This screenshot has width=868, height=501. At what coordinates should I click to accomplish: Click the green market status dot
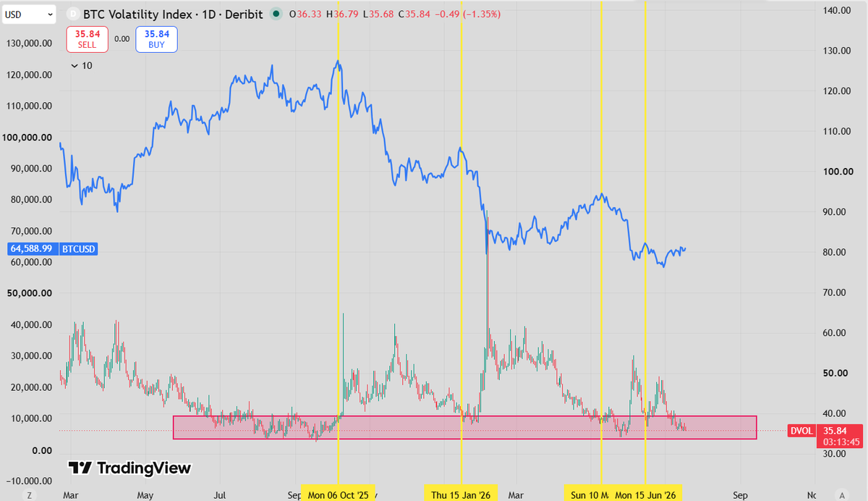pyautogui.click(x=276, y=14)
